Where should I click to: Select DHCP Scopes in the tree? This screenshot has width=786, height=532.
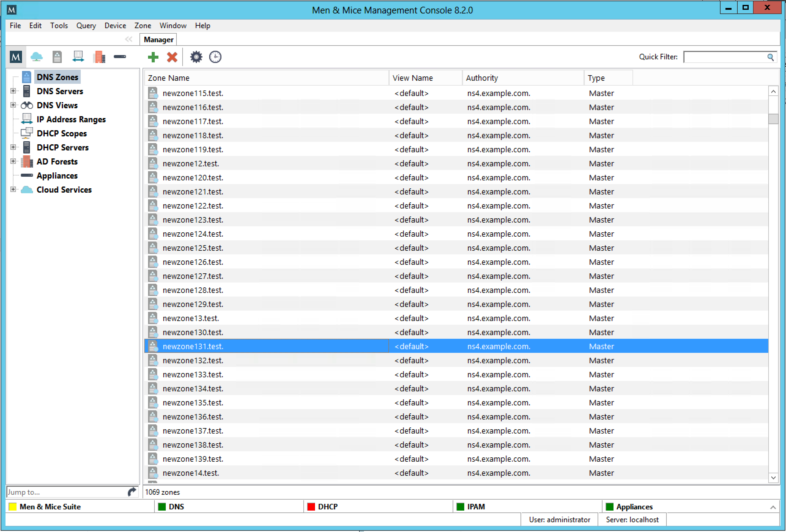61,134
